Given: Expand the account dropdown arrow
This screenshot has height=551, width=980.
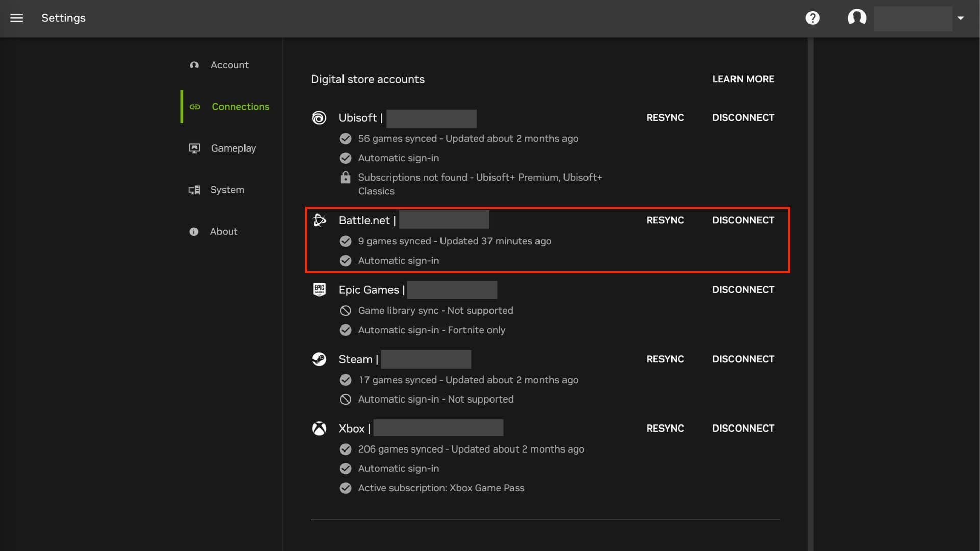Looking at the screenshot, I should (x=960, y=18).
